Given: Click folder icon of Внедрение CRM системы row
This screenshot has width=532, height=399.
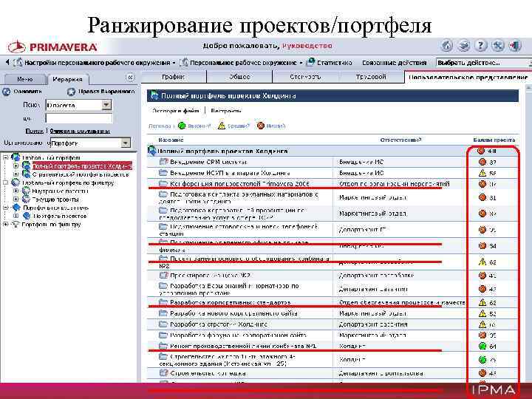Looking at the screenshot, I should pos(164,162).
